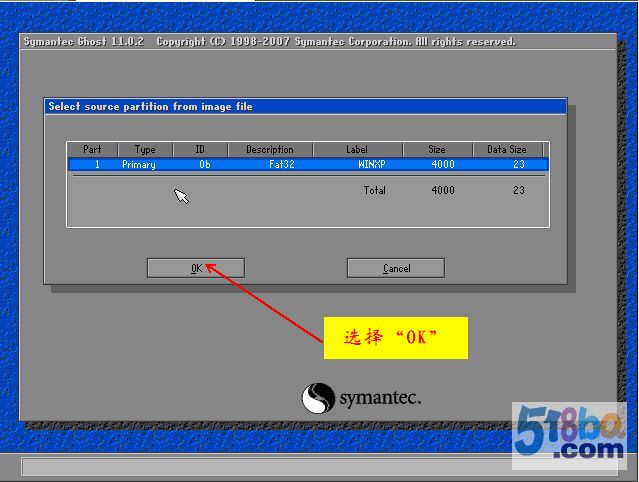The width and height of the screenshot is (639, 482).
Task: Click the Primary type cell
Action: [139, 165]
